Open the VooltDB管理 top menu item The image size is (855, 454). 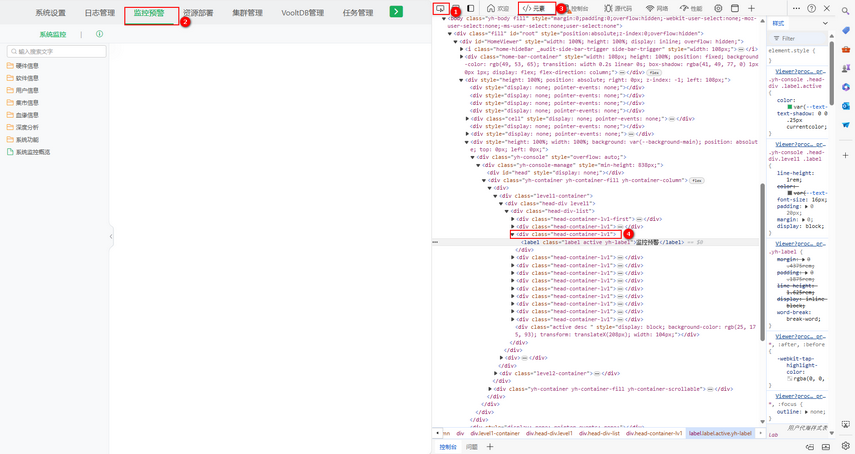[303, 13]
